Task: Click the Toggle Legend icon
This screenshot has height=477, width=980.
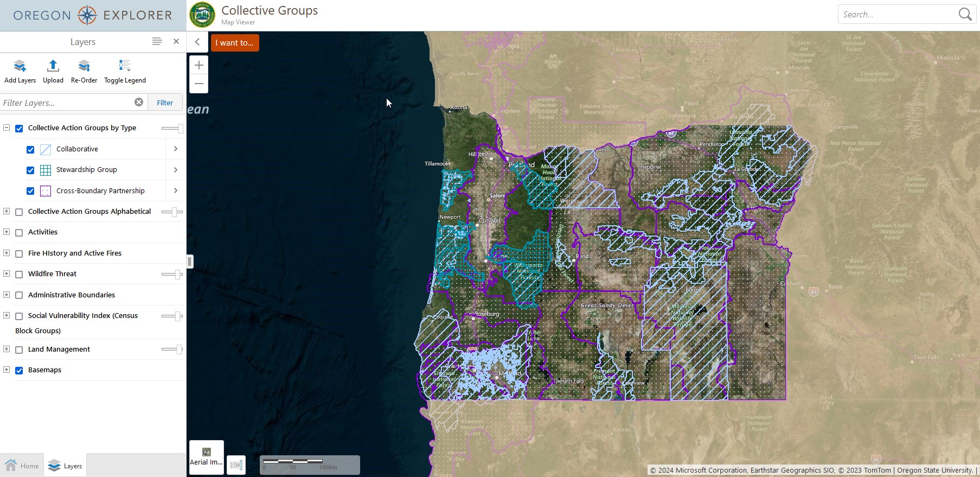Action: 125,66
